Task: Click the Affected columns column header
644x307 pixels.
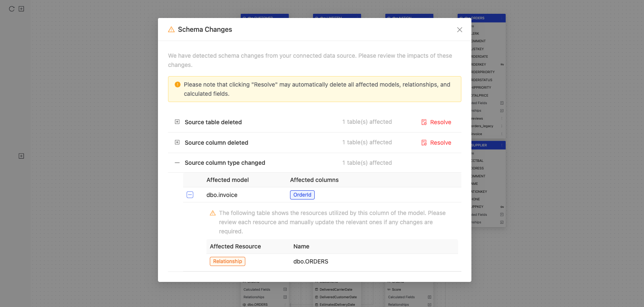Action: (314, 180)
